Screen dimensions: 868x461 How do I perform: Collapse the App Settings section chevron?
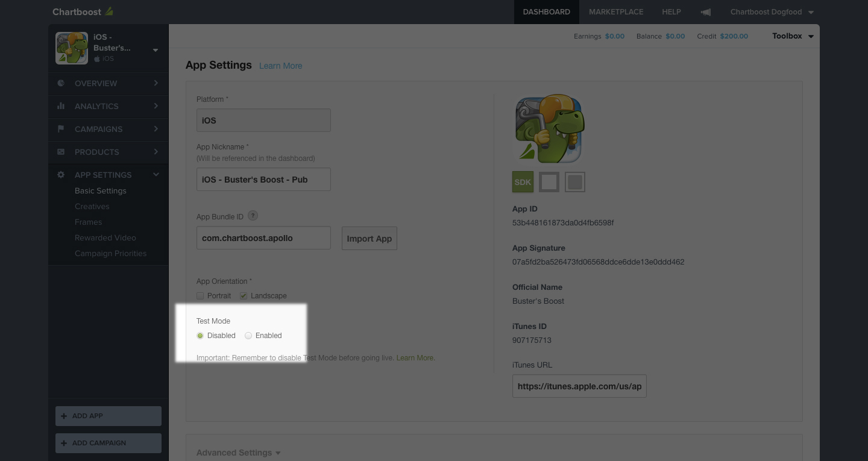tap(156, 175)
